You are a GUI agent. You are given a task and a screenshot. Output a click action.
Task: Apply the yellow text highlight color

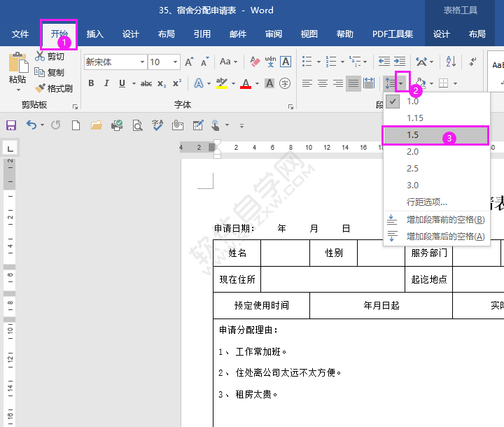coord(222,83)
